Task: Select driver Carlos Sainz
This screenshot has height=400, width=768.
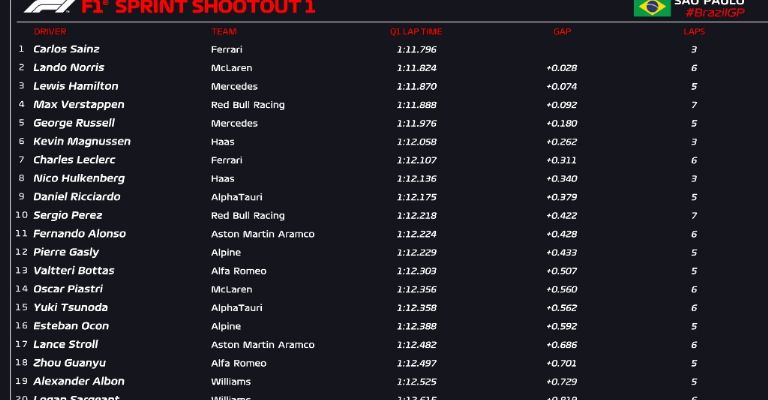Action: 66,49
